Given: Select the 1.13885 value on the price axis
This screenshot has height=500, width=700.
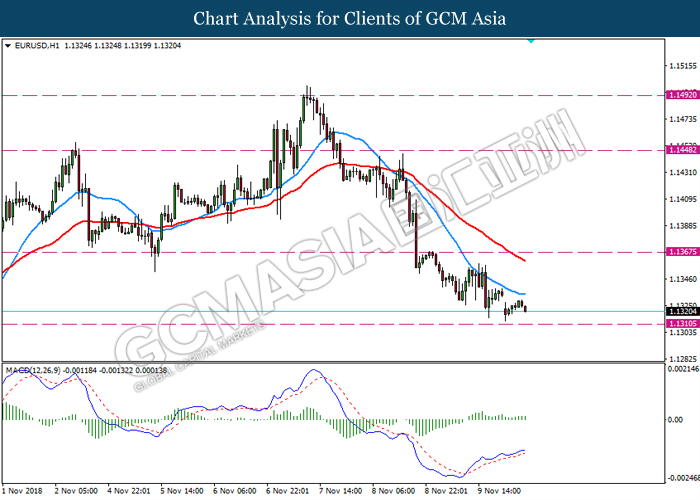Looking at the screenshot, I should click(683, 226).
